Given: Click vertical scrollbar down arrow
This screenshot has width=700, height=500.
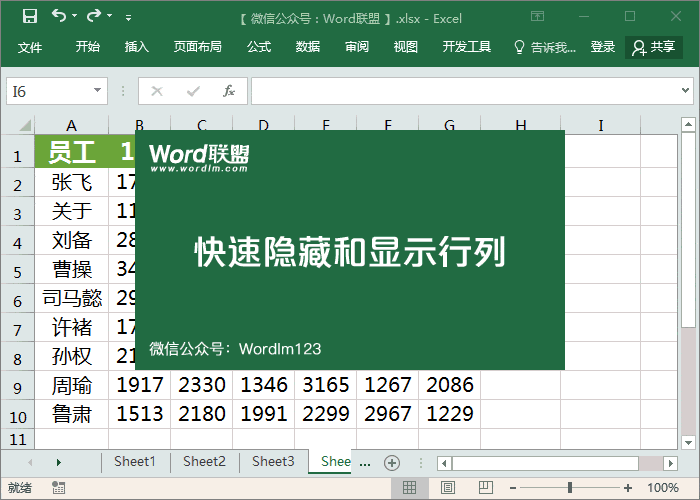Looking at the screenshot, I should [688, 442].
